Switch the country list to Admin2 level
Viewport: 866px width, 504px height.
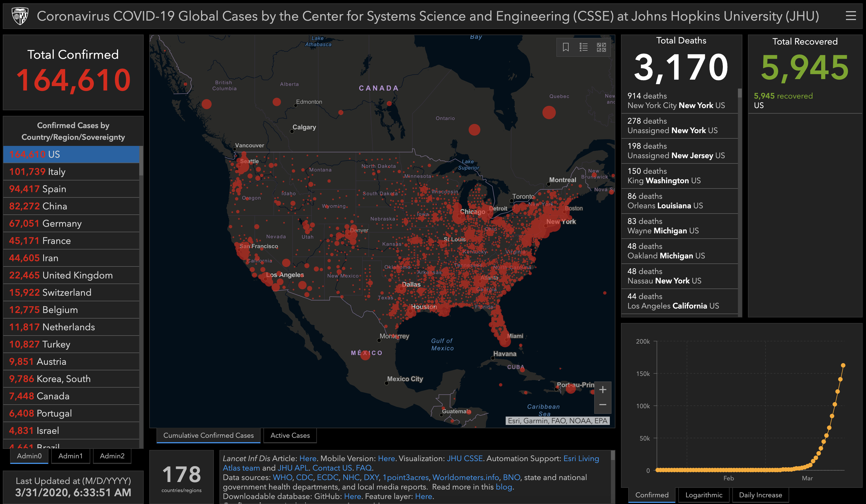[112, 456]
